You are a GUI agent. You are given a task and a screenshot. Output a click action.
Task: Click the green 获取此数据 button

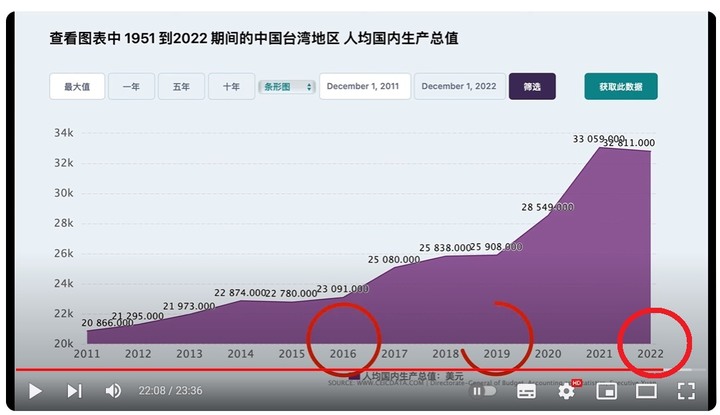(621, 86)
